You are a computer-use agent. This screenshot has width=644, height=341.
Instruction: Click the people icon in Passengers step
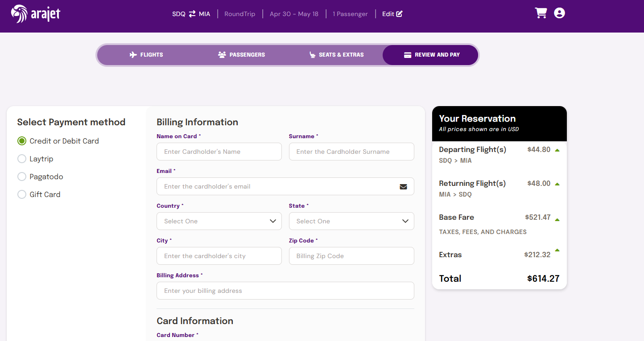(x=222, y=55)
